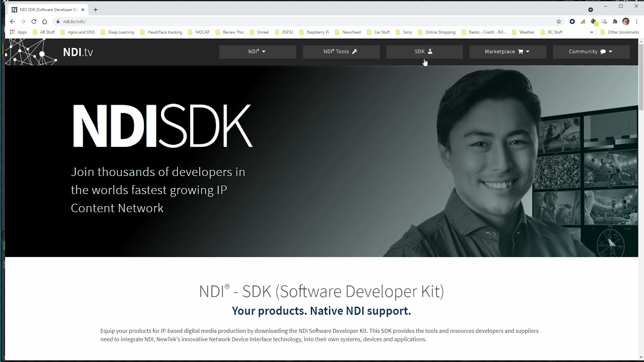Open the Car Stuff bookmark folder
This screenshot has width=644, height=362.
point(378,32)
